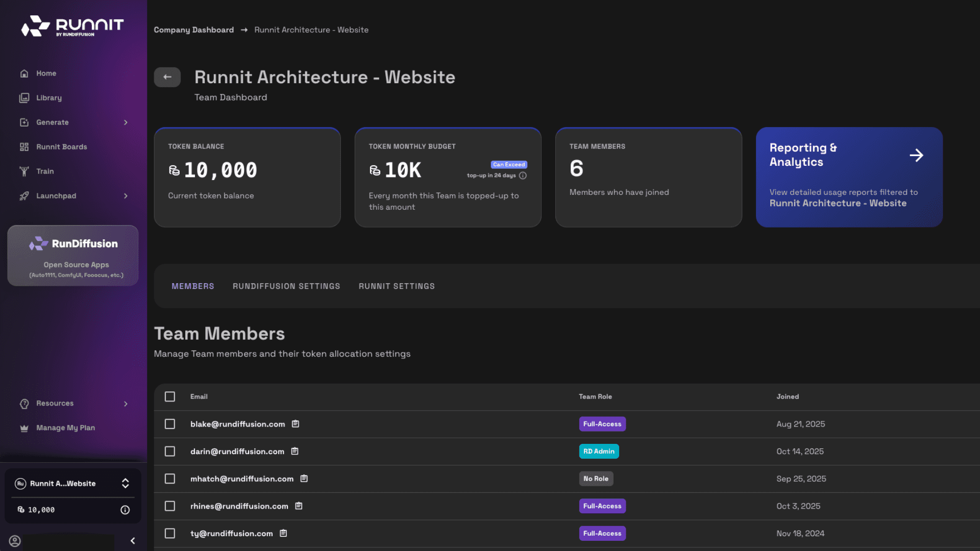Image resolution: width=980 pixels, height=551 pixels.
Task: Open Runnit Boards page label
Action: click(62, 147)
